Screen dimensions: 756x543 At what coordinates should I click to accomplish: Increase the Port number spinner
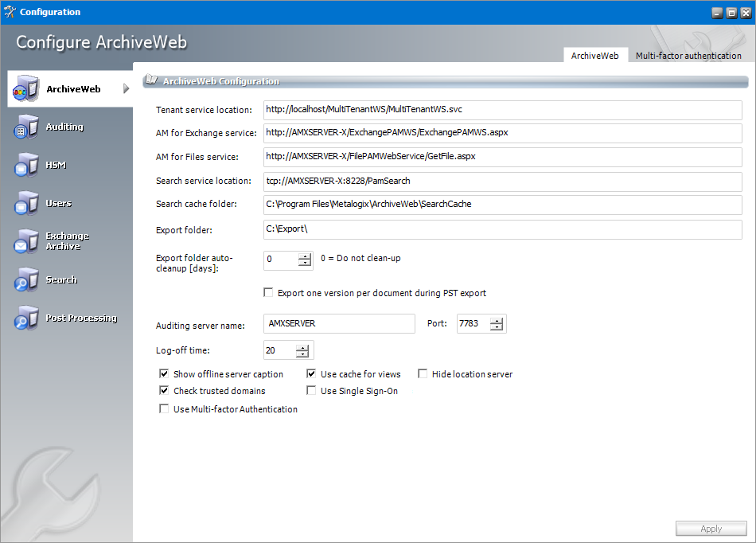pos(497,320)
